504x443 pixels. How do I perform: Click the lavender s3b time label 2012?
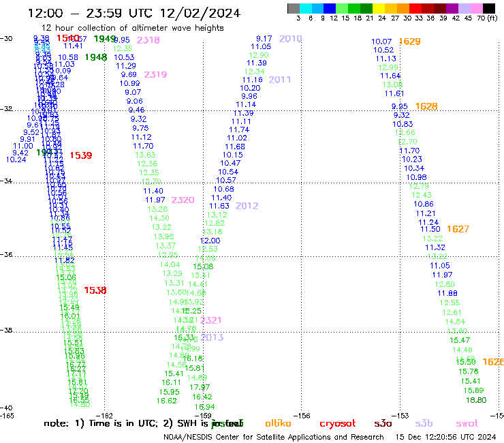247,206
